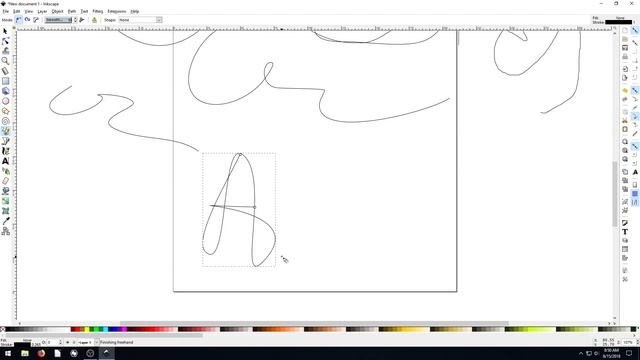Open the Extensions menu
This screenshot has width=640, height=360.
pos(117,11)
